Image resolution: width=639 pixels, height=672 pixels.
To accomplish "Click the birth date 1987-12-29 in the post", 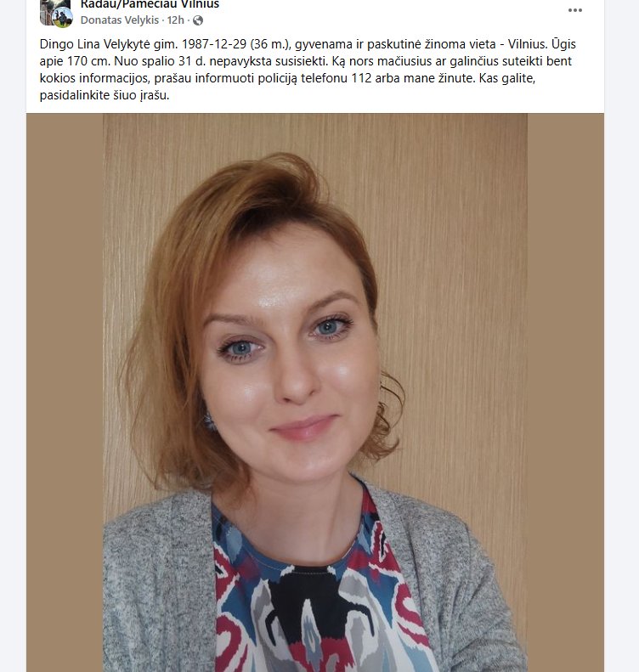I will pyautogui.click(x=214, y=44).
